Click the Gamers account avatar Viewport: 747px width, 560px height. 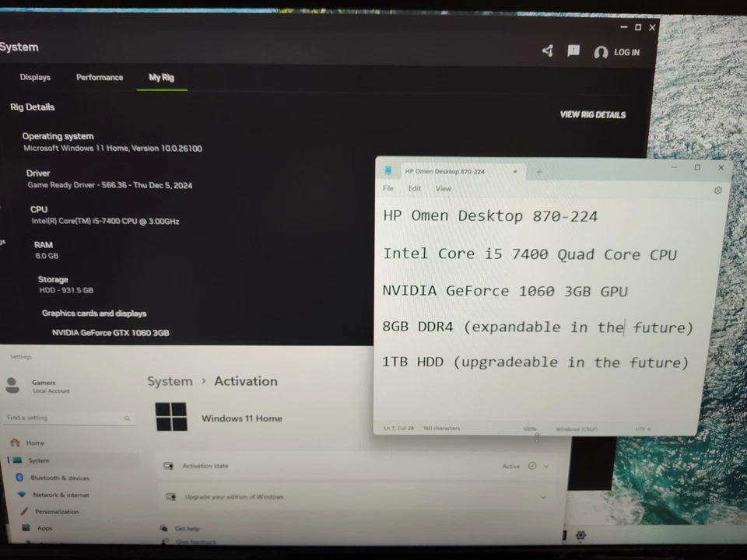click(x=12, y=385)
